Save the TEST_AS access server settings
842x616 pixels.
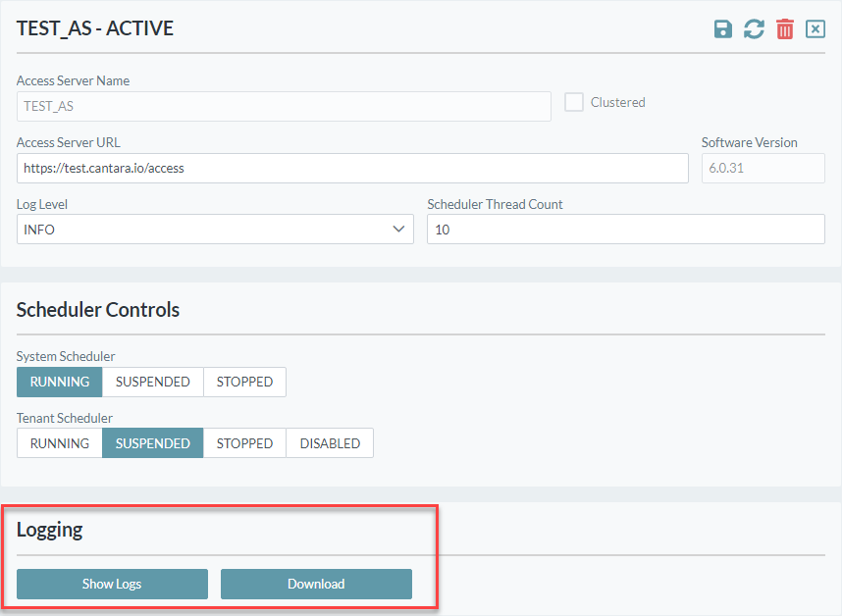[x=723, y=29]
